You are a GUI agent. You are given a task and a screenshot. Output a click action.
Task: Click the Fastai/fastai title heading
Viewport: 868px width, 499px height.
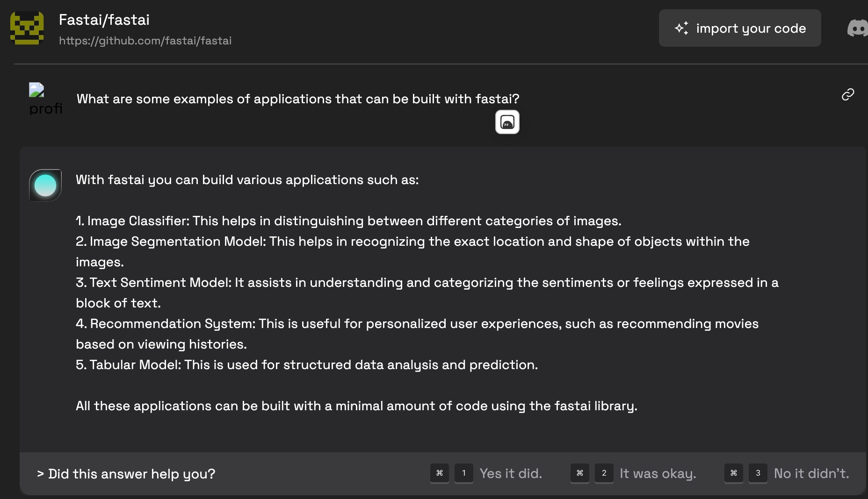point(104,19)
